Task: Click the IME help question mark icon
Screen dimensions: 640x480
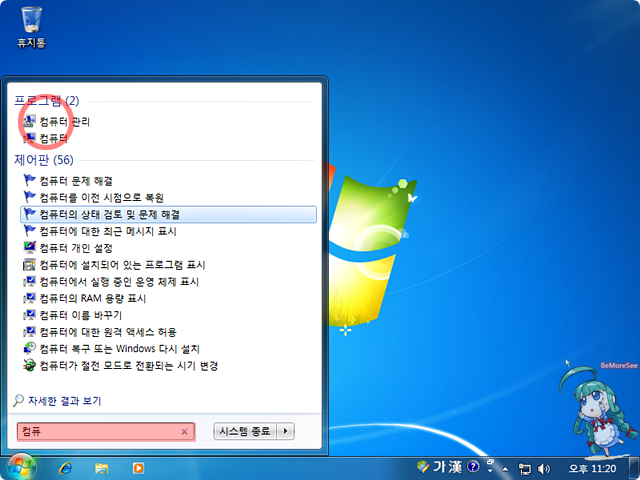Action: click(x=473, y=467)
